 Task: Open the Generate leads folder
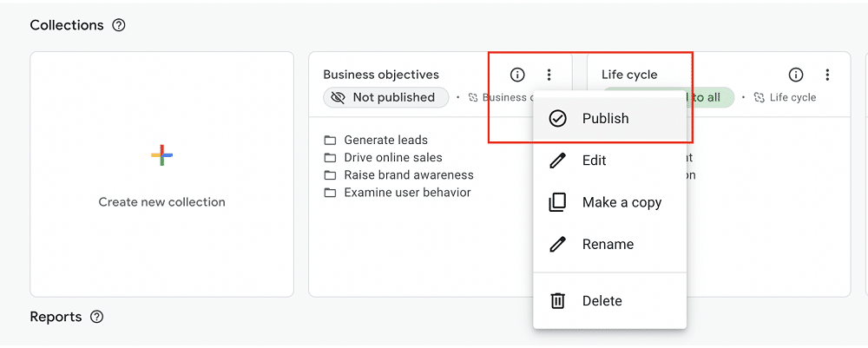click(376, 140)
